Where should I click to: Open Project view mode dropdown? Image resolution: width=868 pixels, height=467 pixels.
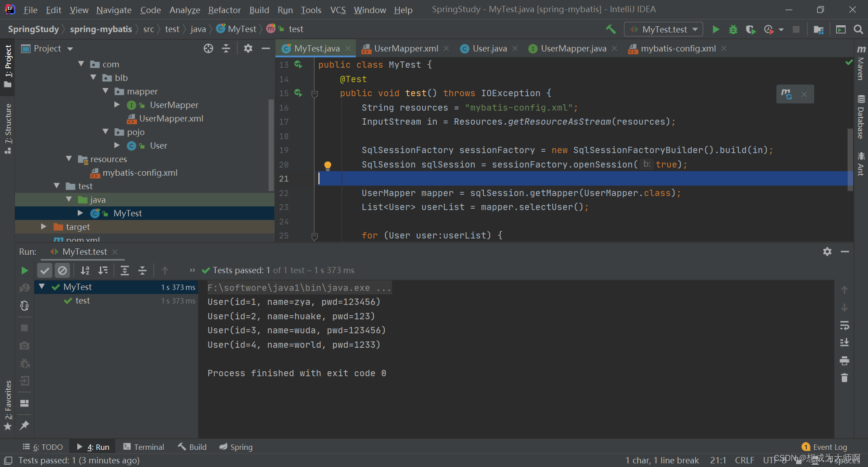70,48
